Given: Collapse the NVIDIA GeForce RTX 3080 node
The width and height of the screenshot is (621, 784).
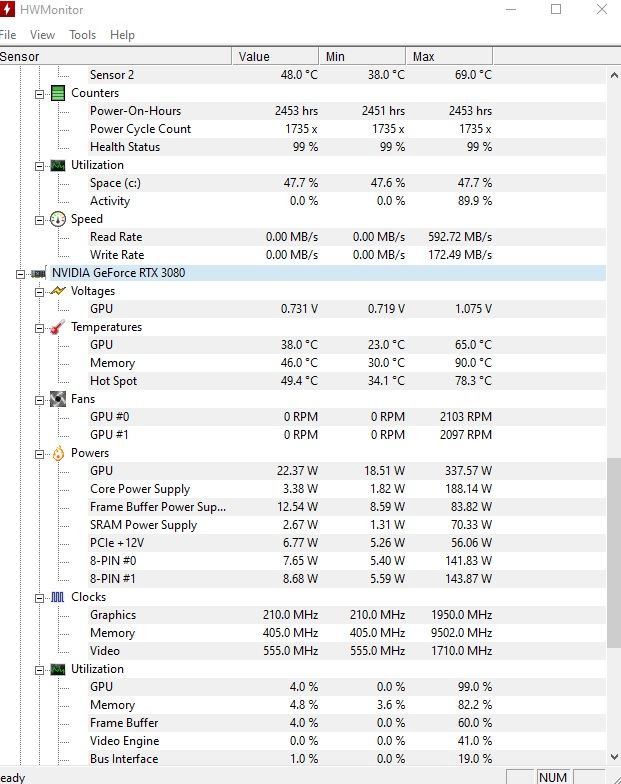Looking at the screenshot, I should coord(20,274).
